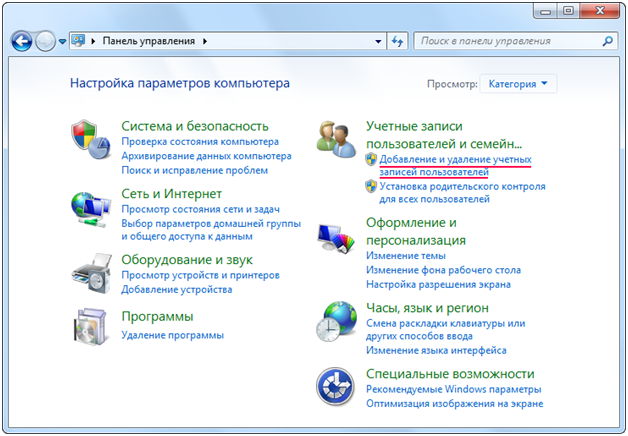628x436 pixels.
Task: Click the search magnifier icon
Action: (x=607, y=42)
